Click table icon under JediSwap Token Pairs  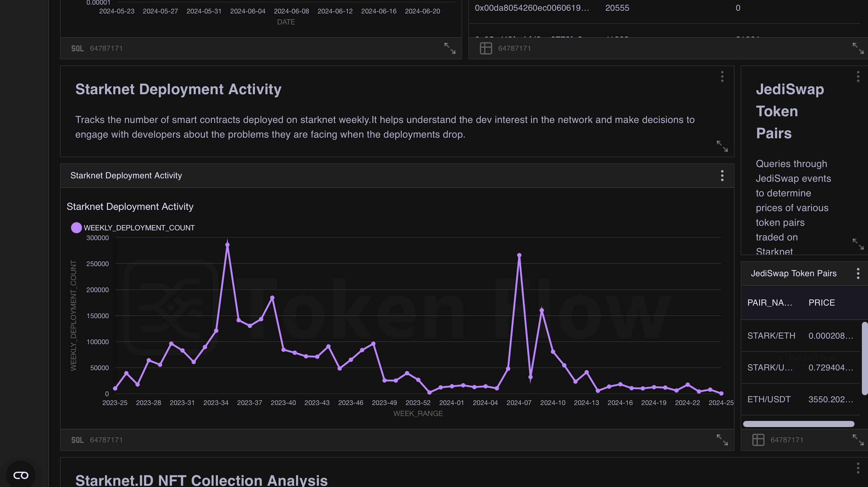click(x=758, y=440)
